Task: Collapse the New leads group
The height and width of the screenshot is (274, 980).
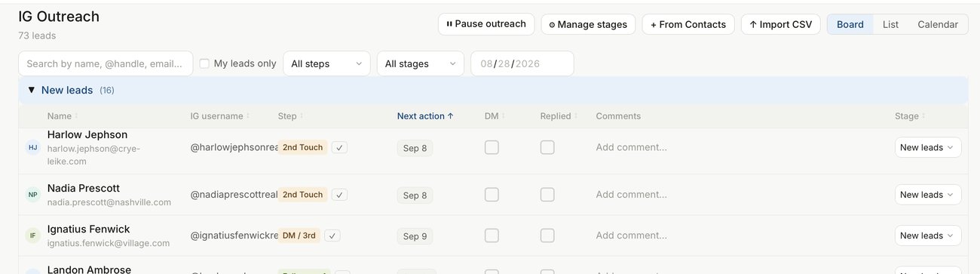Action: pos(32,91)
